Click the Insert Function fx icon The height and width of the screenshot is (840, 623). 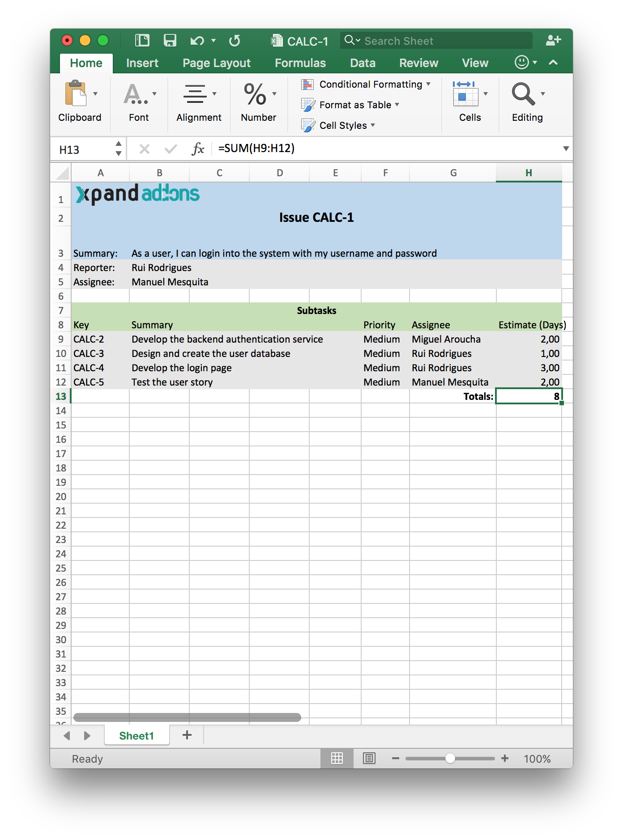click(198, 149)
